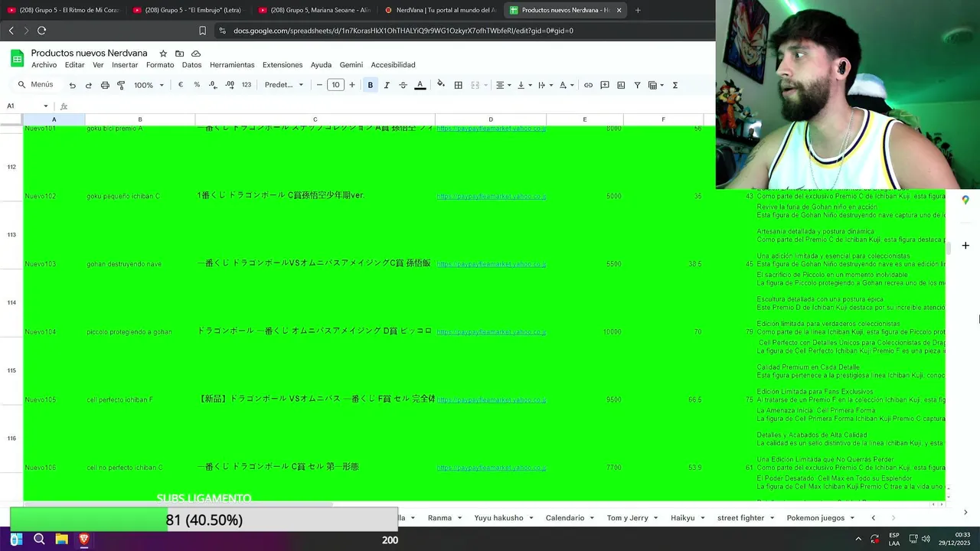
Task: Switch to the Calendario sheet tab
Action: (x=565, y=518)
